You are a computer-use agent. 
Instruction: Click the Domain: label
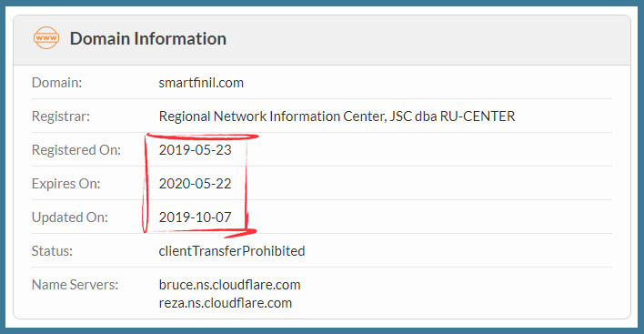pos(56,83)
